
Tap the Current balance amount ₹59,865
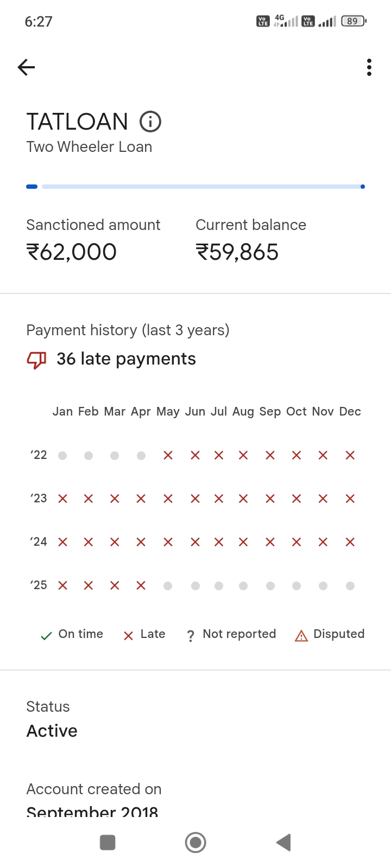tap(237, 252)
